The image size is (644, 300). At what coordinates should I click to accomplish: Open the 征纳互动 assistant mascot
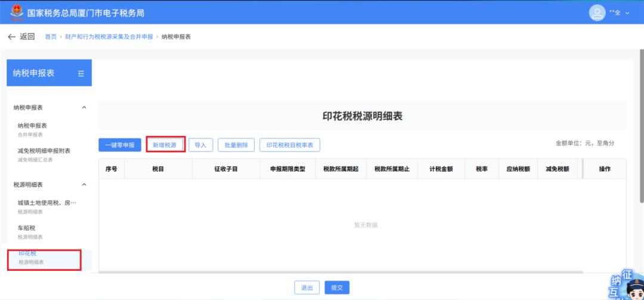(x=626, y=284)
